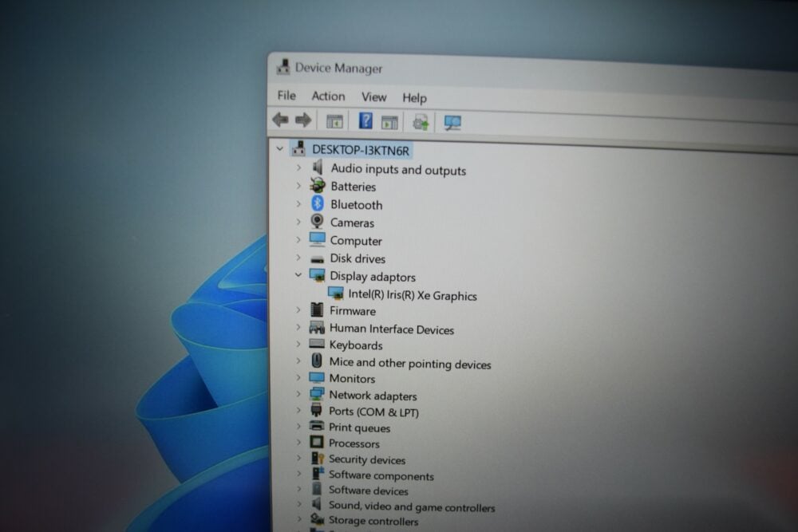Expand the Bluetooth chevron

pyautogui.click(x=298, y=203)
